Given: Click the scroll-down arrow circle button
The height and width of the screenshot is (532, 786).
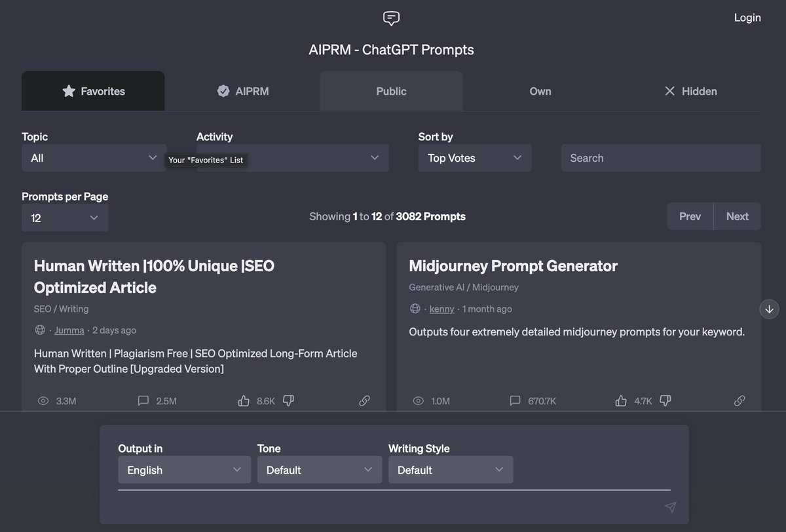Looking at the screenshot, I should [x=769, y=309].
